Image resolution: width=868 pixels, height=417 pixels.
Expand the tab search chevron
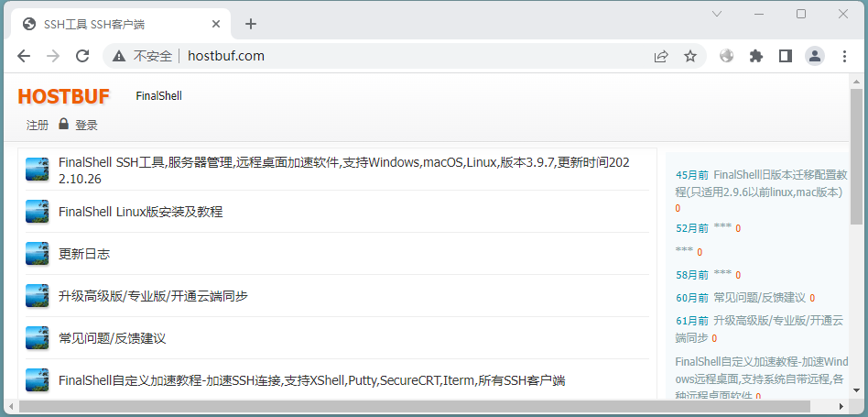717,14
